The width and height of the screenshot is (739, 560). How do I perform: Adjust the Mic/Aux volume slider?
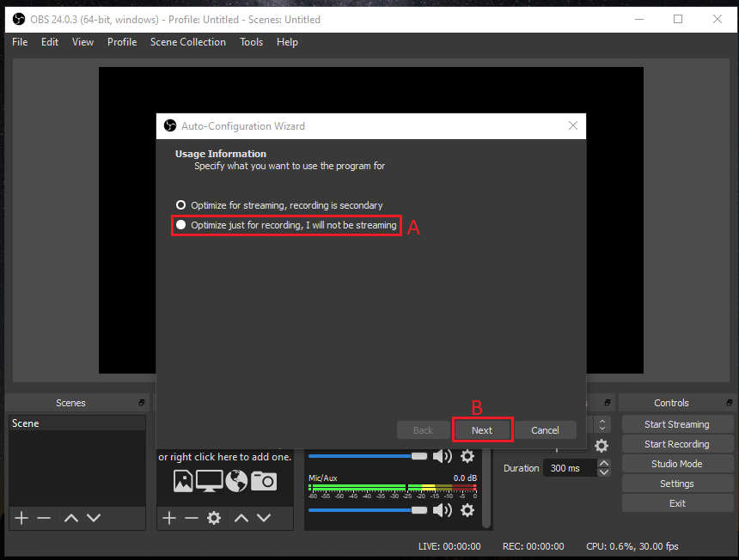pos(418,510)
